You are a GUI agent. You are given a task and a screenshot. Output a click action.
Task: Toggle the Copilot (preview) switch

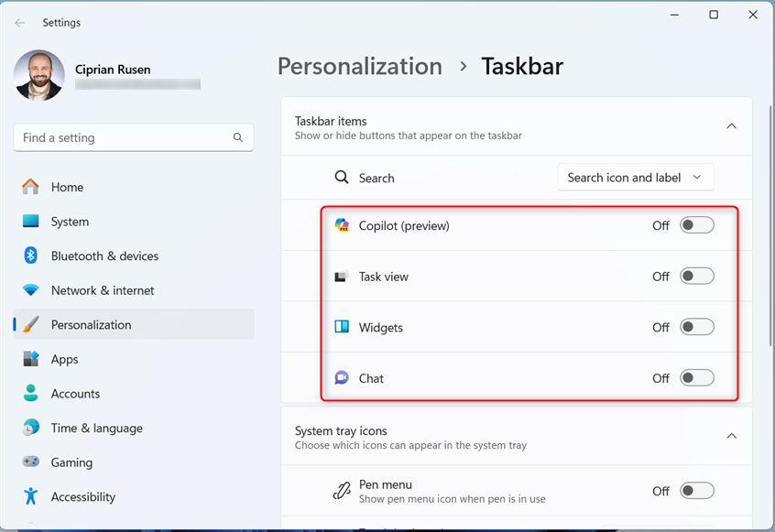pos(697,225)
